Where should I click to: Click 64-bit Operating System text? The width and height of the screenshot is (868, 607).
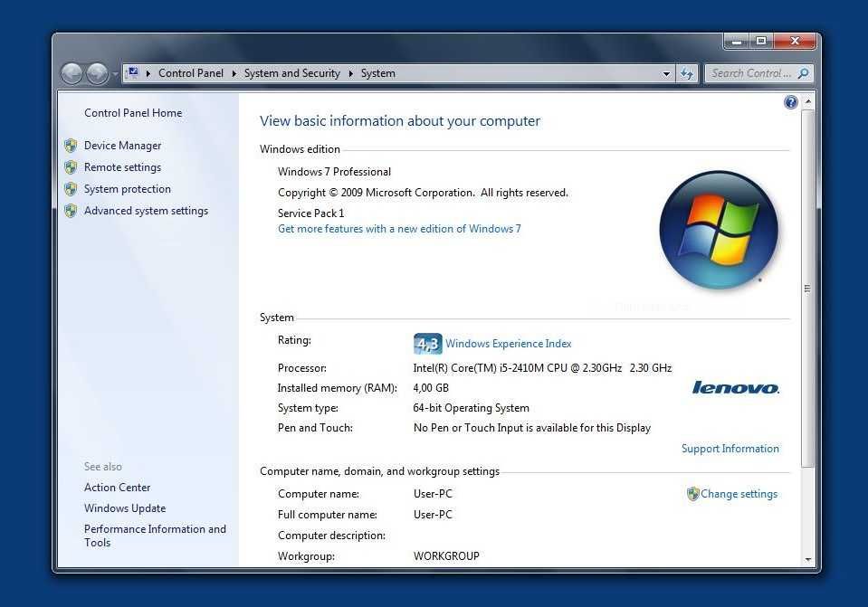[471, 408]
